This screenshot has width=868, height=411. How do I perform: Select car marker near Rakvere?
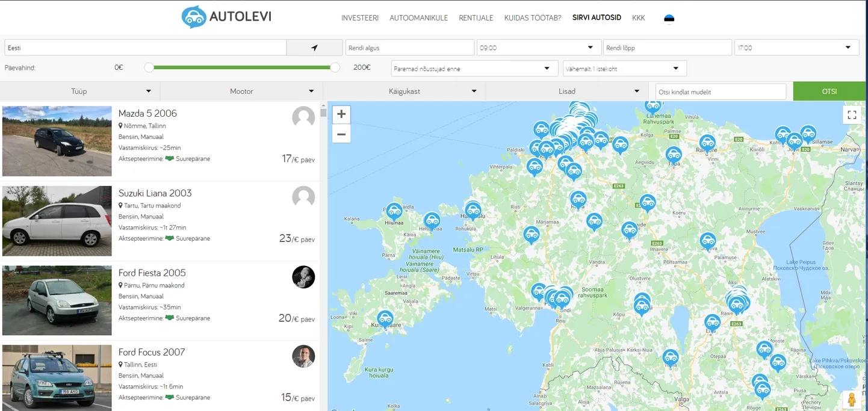click(x=707, y=144)
